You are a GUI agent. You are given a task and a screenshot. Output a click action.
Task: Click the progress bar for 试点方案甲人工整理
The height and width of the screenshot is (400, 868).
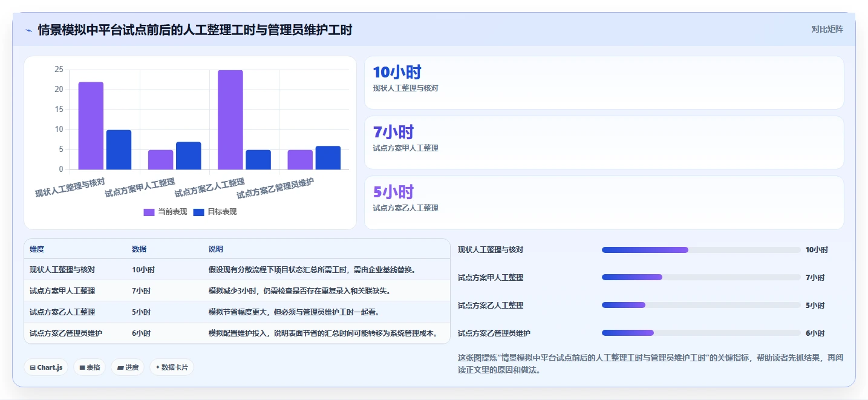(701, 278)
